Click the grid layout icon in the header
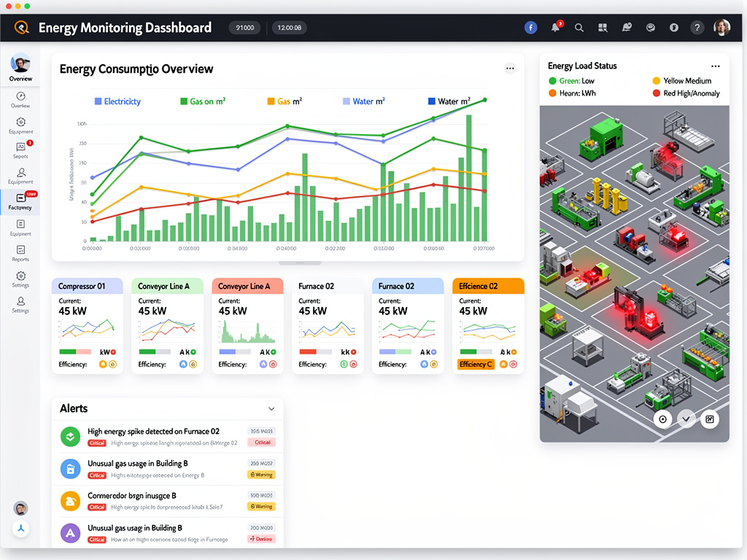Image resolution: width=747 pixels, height=560 pixels. click(x=603, y=28)
